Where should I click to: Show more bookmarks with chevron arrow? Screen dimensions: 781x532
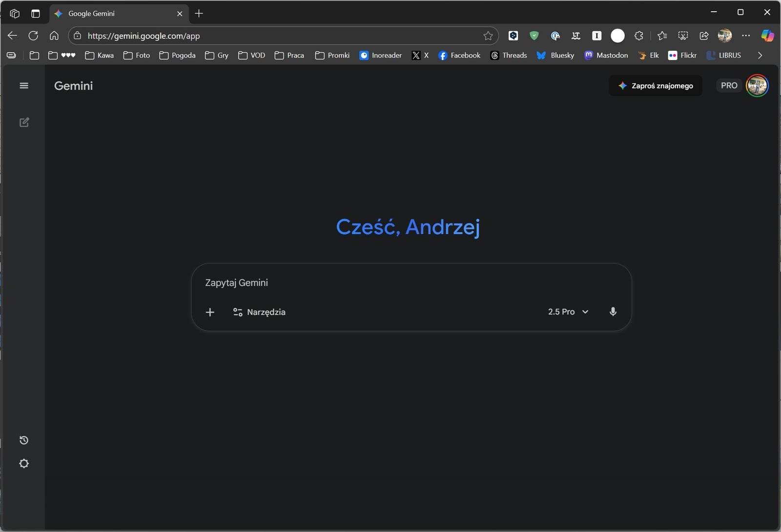click(760, 56)
